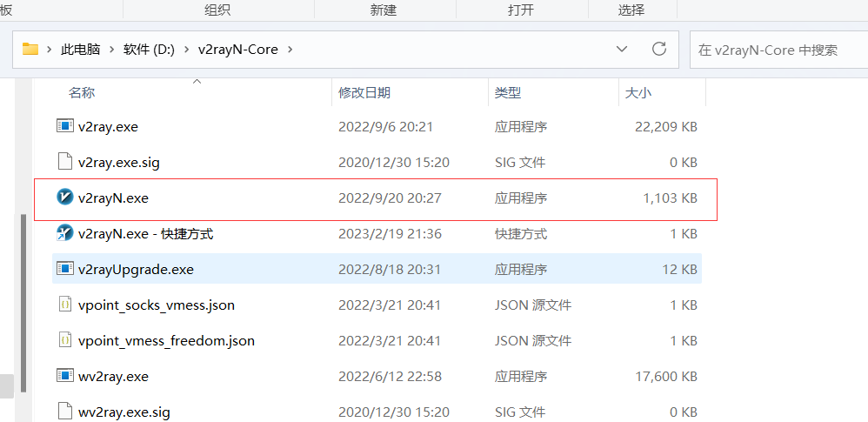Expand the chevron after 此电脑 in path
The height and width of the screenshot is (422, 868).
coord(111,50)
